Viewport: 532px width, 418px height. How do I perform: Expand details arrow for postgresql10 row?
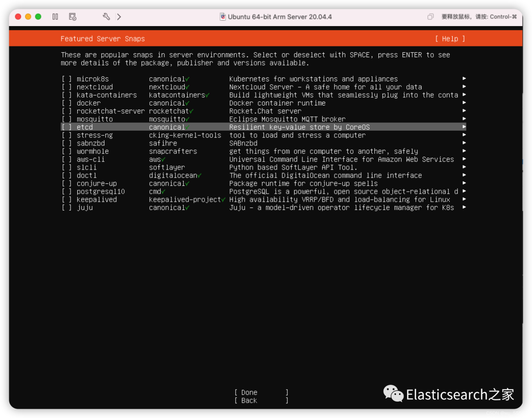tap(464, 191)
